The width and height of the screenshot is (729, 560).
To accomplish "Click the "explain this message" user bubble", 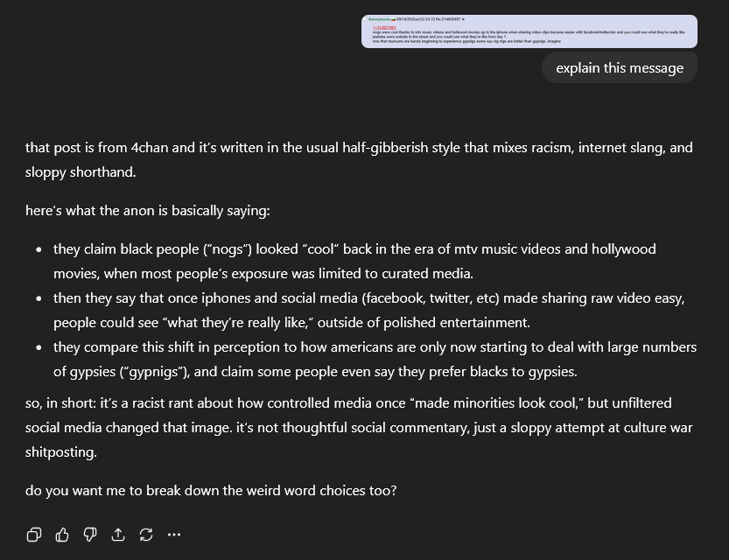I will (620, 68).
